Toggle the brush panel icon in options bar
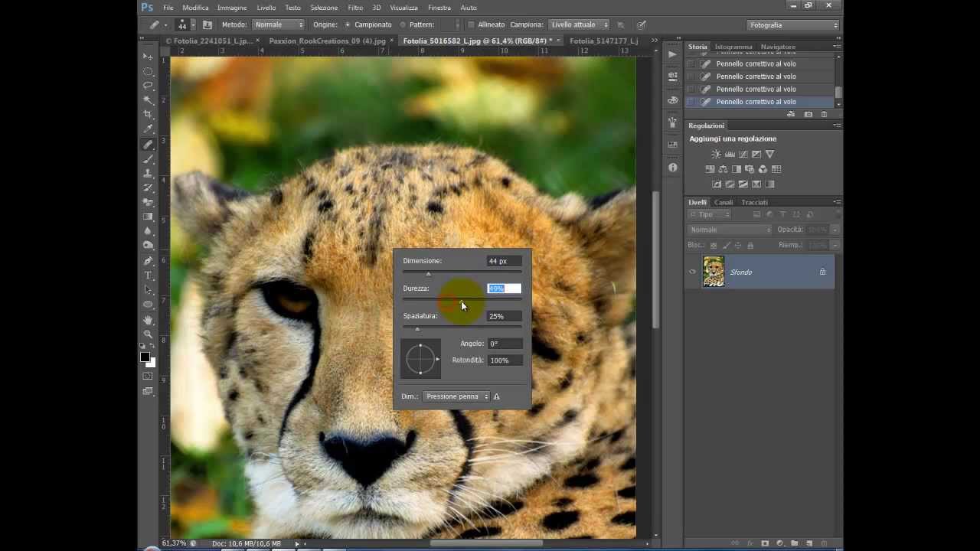 click(x=207, y=24)
